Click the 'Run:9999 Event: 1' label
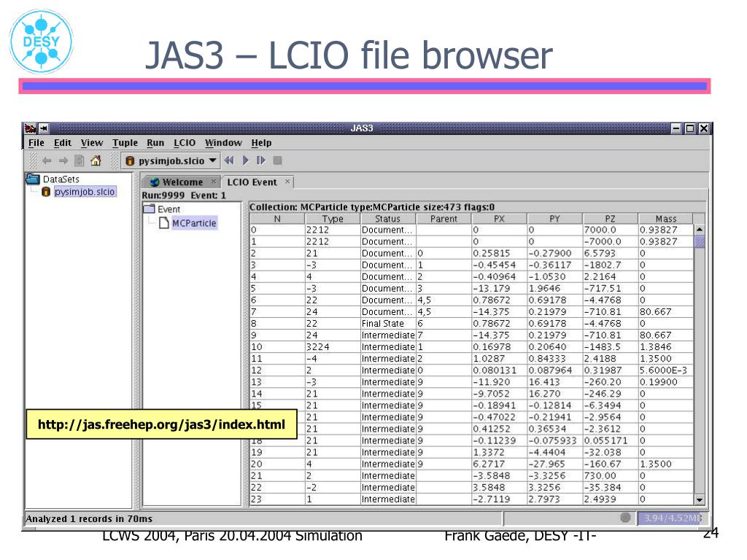747x560 pixels. (x=184, y=195)
